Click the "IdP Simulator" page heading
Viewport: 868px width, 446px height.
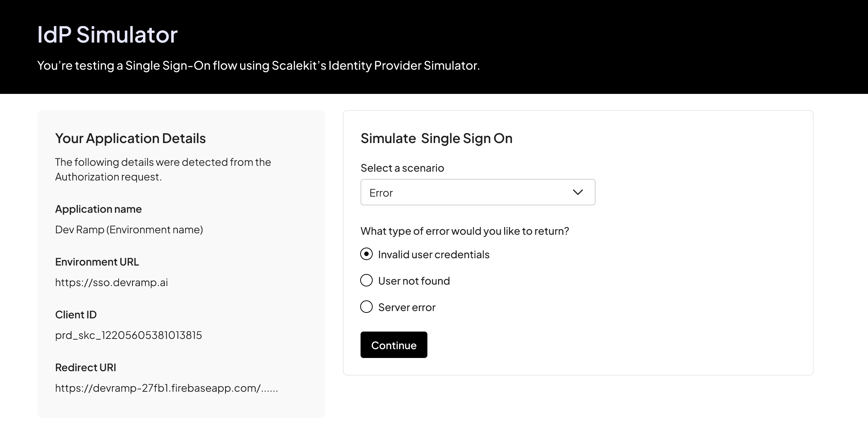[x=107, y=35]
